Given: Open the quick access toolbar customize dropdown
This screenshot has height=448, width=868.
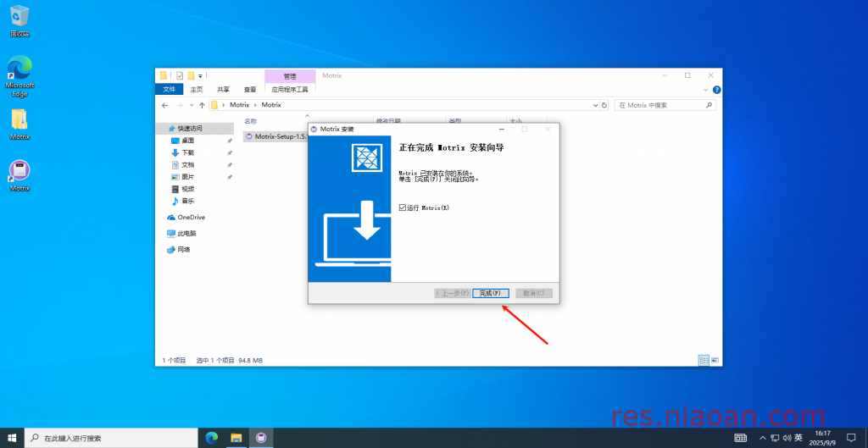Looking at the screenshot, I should [200, 75].
